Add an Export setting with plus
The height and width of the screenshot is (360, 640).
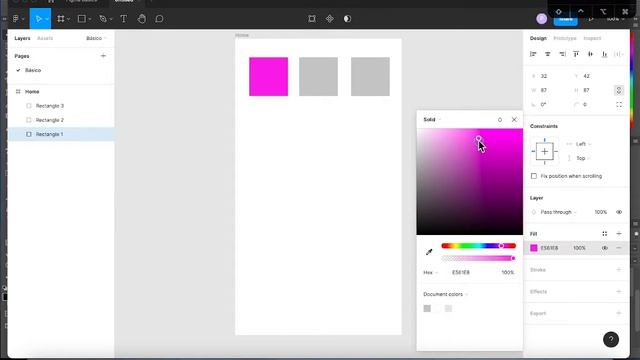click(x=619, y=313)
